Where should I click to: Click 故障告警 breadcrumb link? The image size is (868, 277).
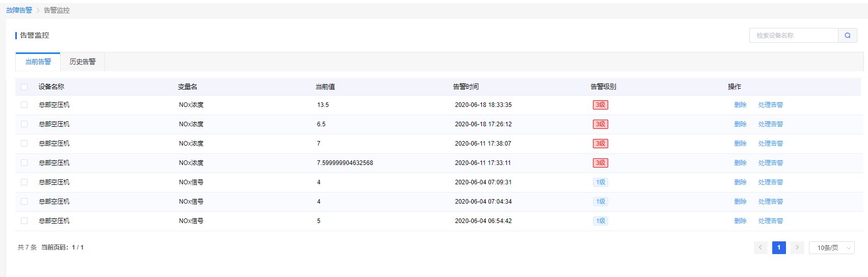(x=19, y=10)
